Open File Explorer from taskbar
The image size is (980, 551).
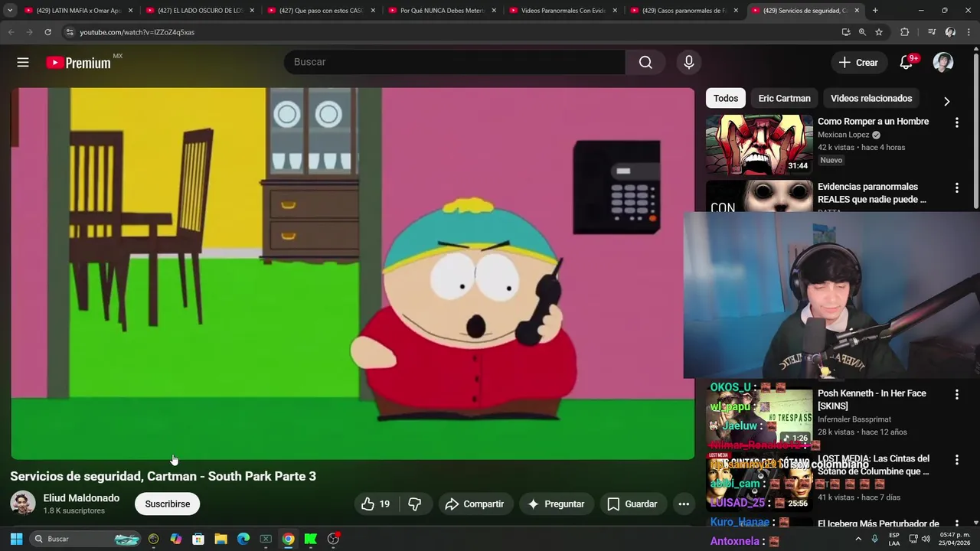tap(220, 539)
